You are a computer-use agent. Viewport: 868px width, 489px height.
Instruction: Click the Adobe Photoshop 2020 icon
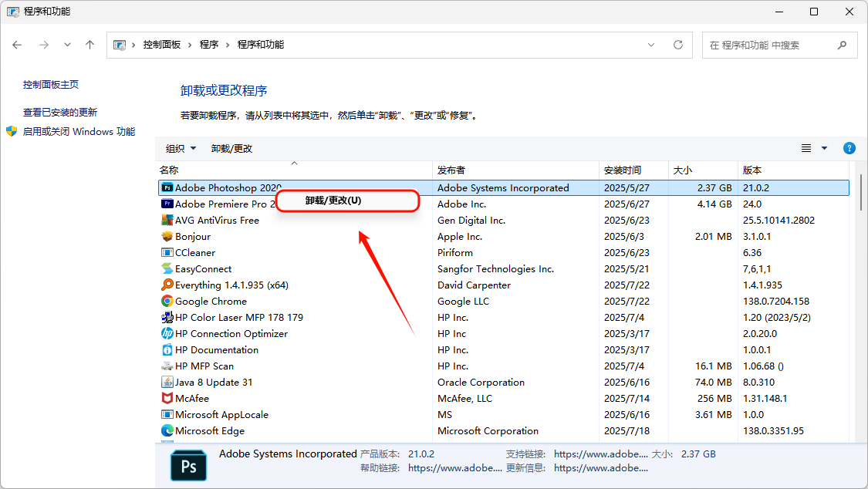pos(167,188)
